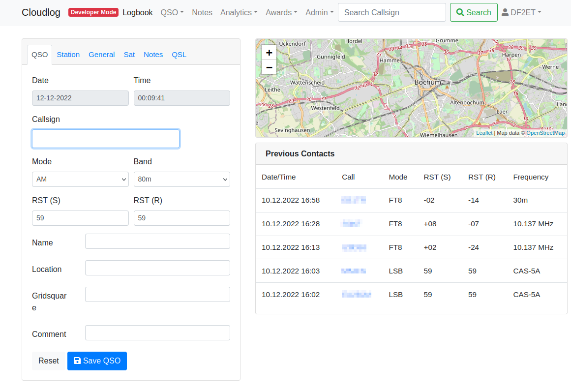Open the OpenStreetMap attribution link
Viewport: 571px width, 392px height.
[546, 132]
